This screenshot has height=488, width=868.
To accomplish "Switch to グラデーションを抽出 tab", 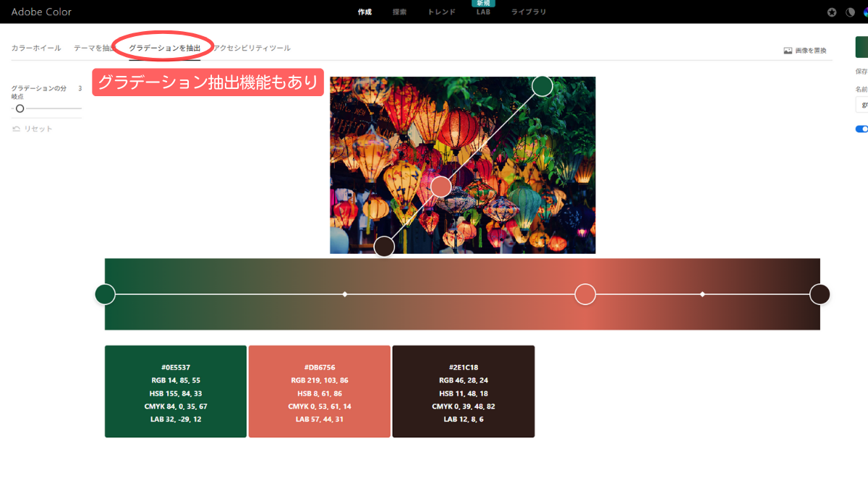I will point(165,48).
